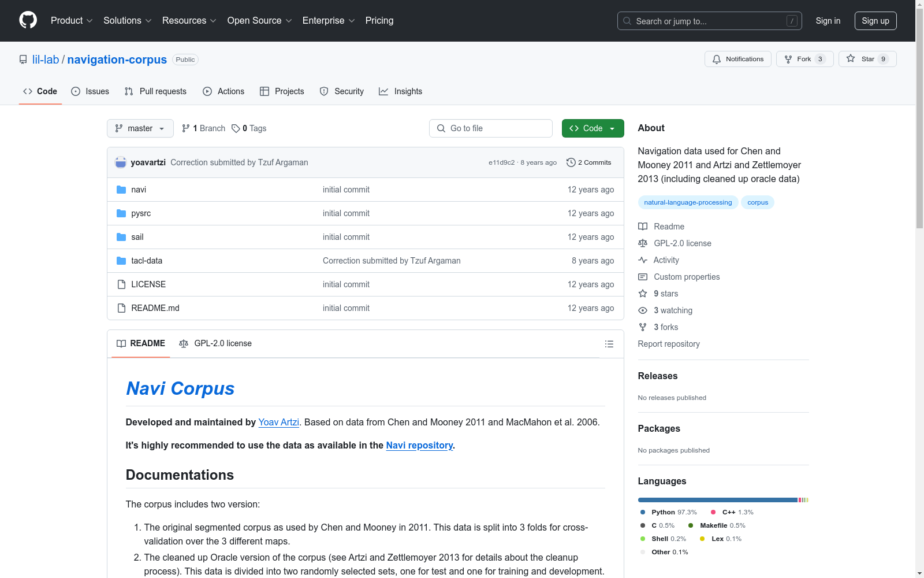The height and width of the screenshot is (578, 924).
Task: Click the Go to file input
Action: pyautogui.click(x=491, y=128)
